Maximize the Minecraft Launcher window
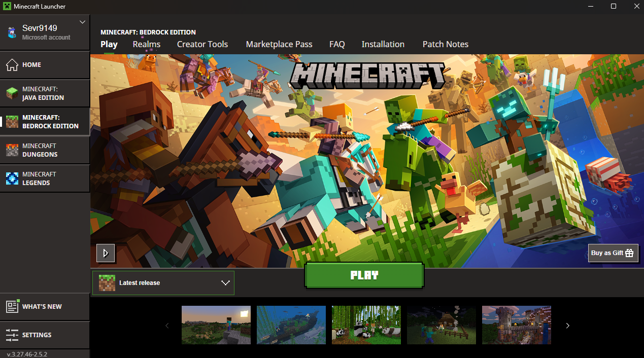This screenshot has width=644, height=358. 613,6
